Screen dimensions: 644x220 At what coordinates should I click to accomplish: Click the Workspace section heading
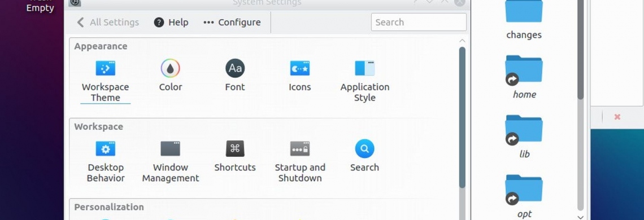[98, 126]
